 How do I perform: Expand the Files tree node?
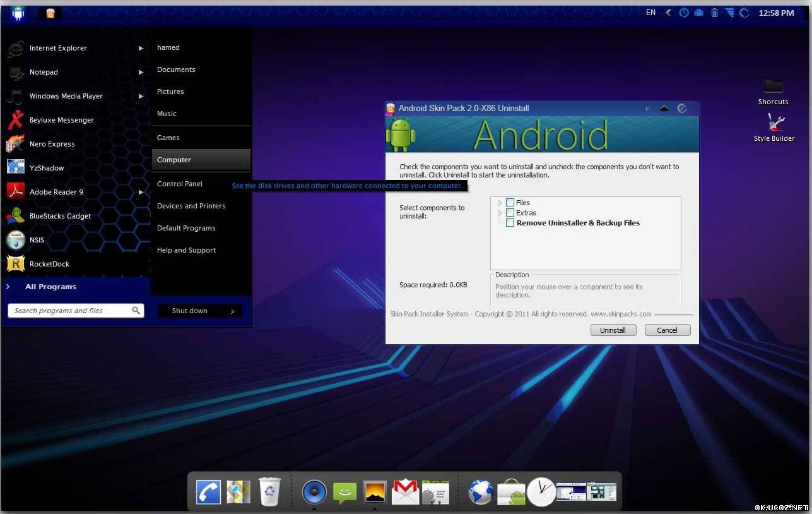[x=500, y=203]
